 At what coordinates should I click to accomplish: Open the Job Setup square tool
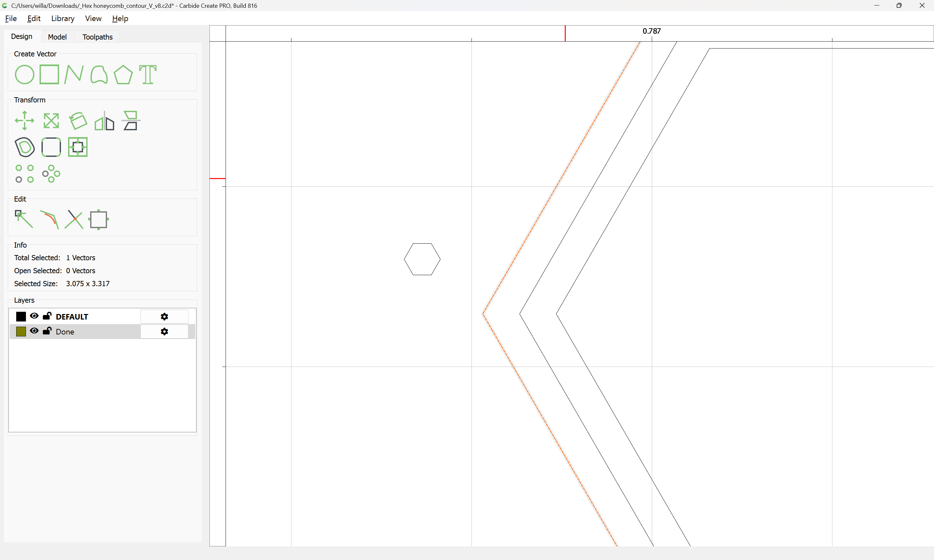coord(99,220)
